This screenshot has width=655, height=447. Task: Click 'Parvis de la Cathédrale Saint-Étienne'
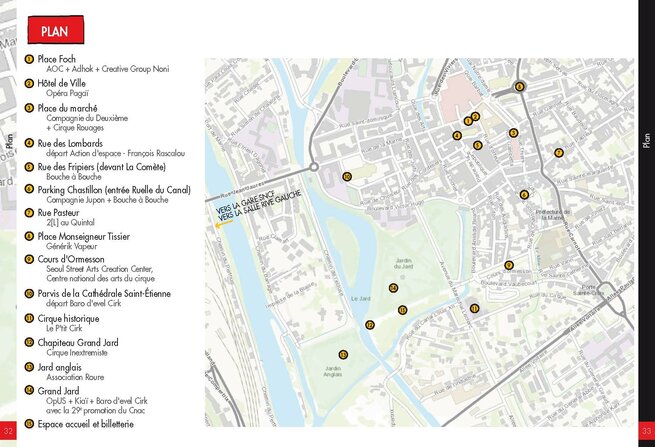click(104, 293)
